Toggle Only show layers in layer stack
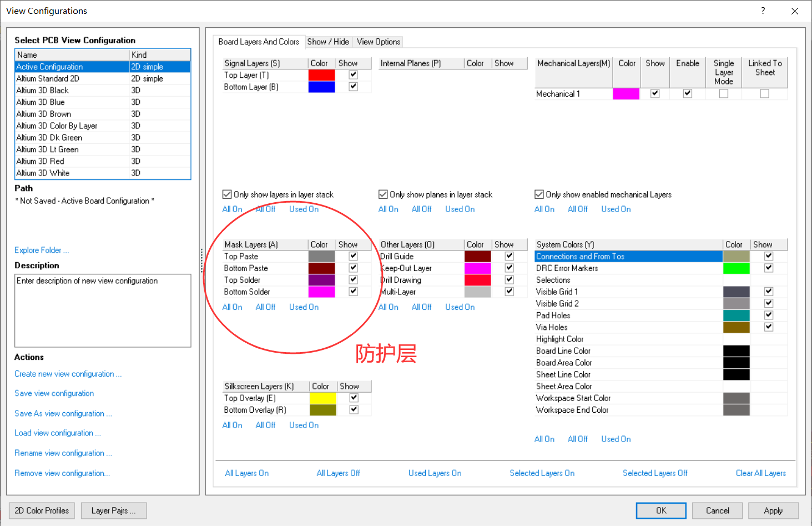The image size is (812, 526). click(x=227, y=194)
